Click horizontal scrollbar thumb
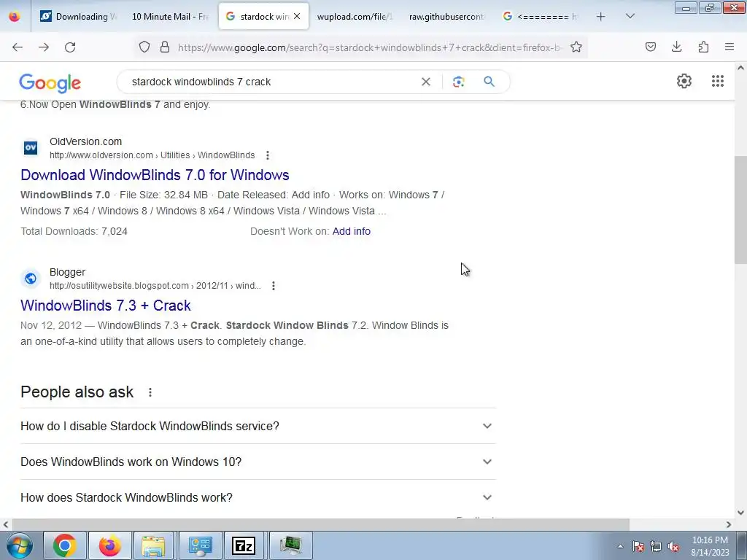Screen dimensions: 747x560 point(321,524)
